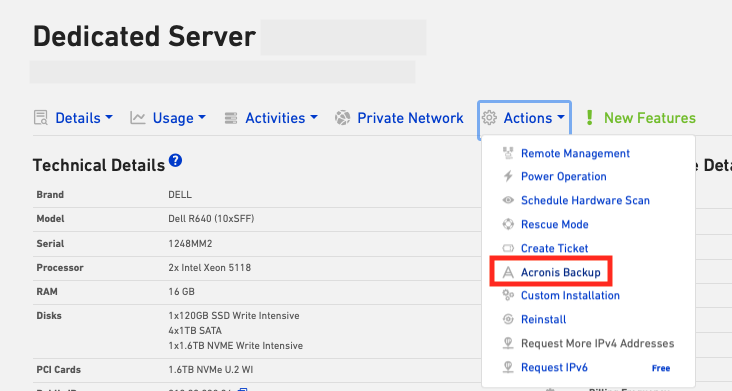Click the 4x1TB SATA disk entry

click(195, 331)
